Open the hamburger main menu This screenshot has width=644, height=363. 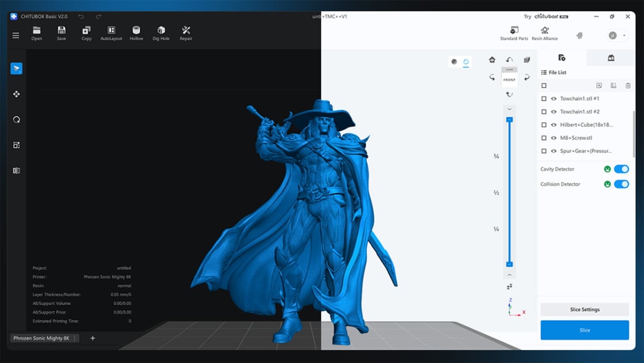16,35
